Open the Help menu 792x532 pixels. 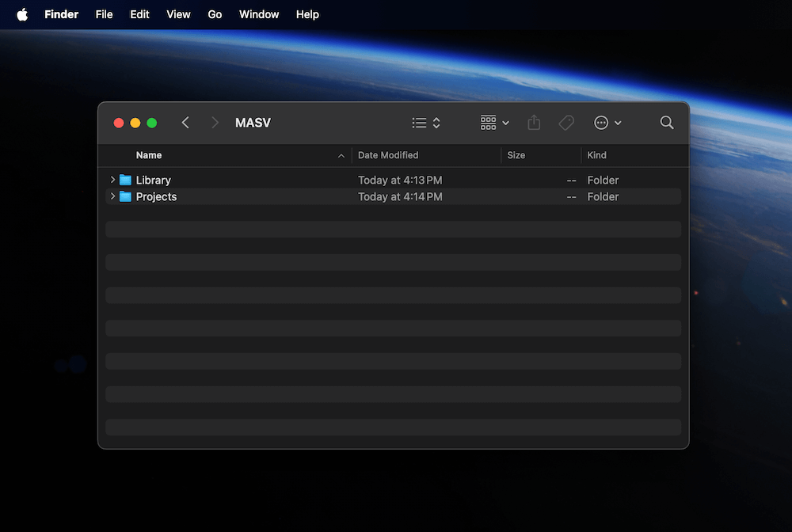[307, 14]
